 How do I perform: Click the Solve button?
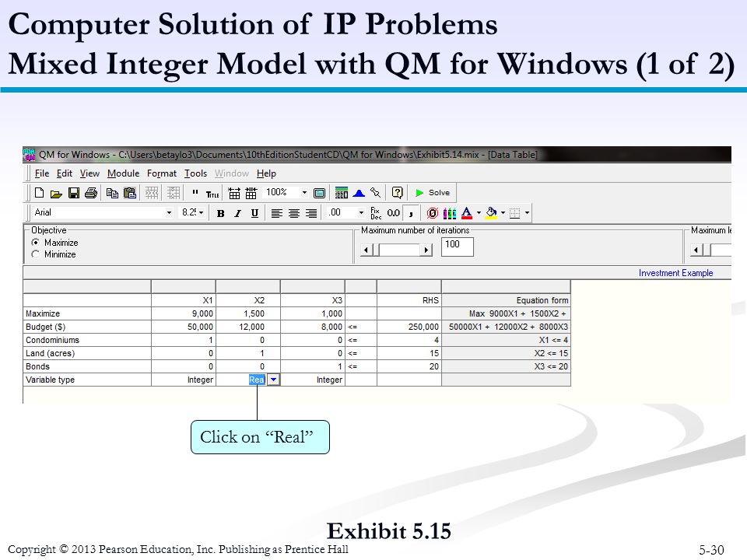pos(433,192)
